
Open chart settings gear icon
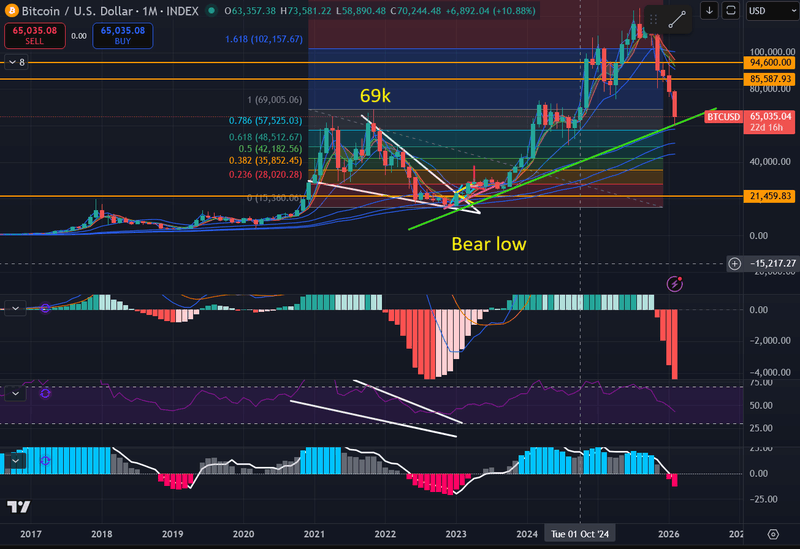point(773,534)
